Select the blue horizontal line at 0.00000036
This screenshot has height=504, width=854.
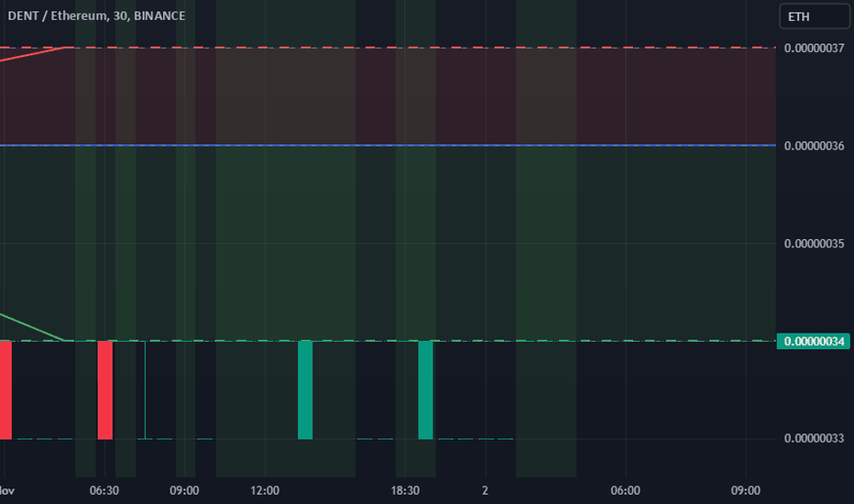(x=388, y=146)
